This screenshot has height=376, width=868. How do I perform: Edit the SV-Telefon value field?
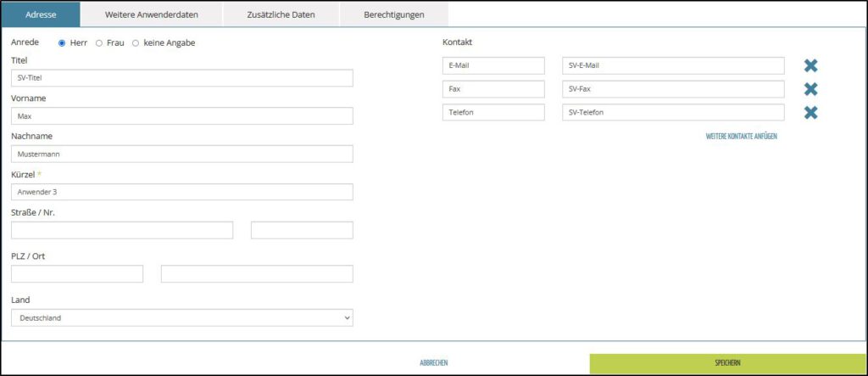coord(673,113)
